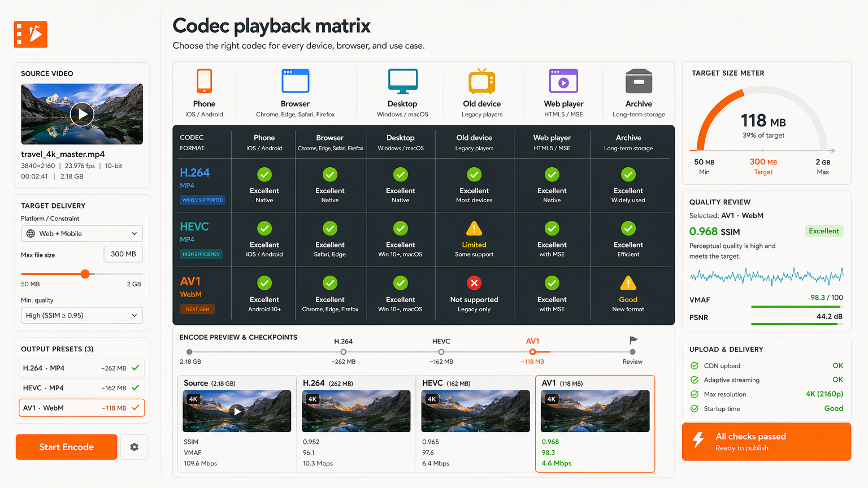868x488 pixels.
Task: Click the Review flag icon
Action: [x=633, y=340]
